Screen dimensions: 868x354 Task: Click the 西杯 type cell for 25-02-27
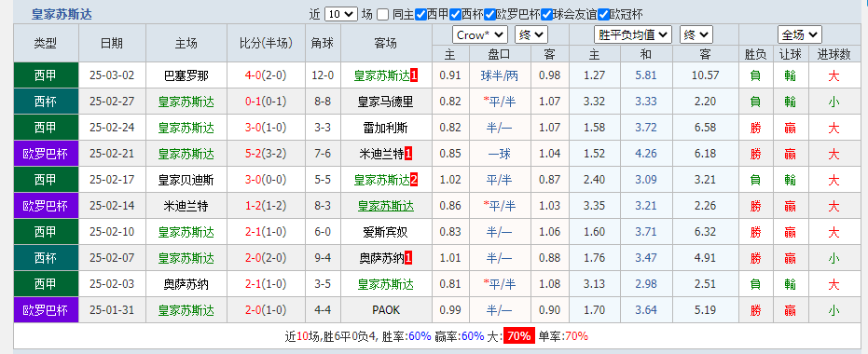46,102
